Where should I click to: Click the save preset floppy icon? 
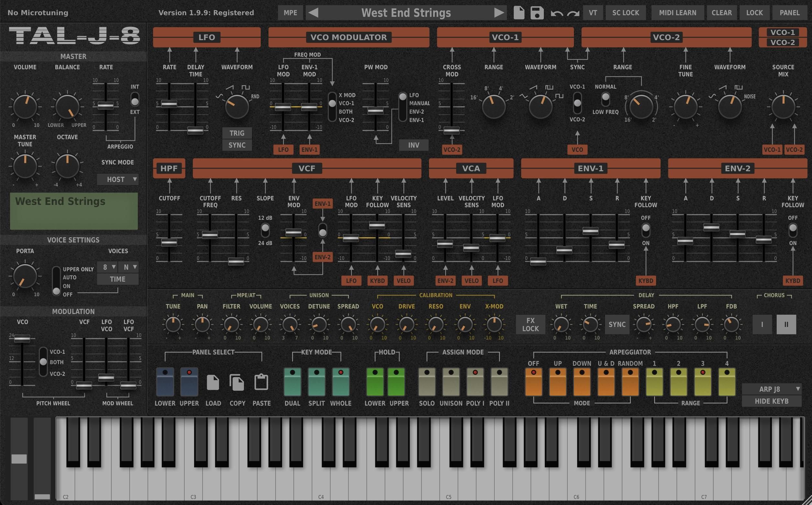point(537,13)
